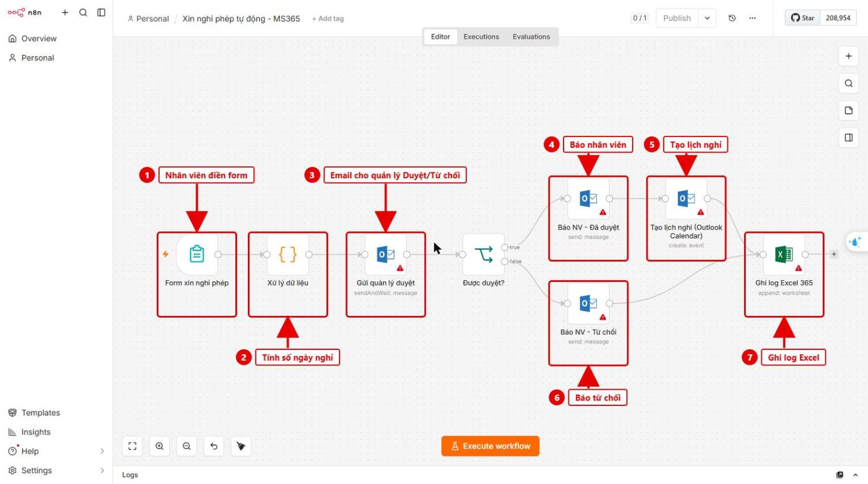Toggle the right focus panel button
This screenshot has height=484, width=868.
(848, 138)
